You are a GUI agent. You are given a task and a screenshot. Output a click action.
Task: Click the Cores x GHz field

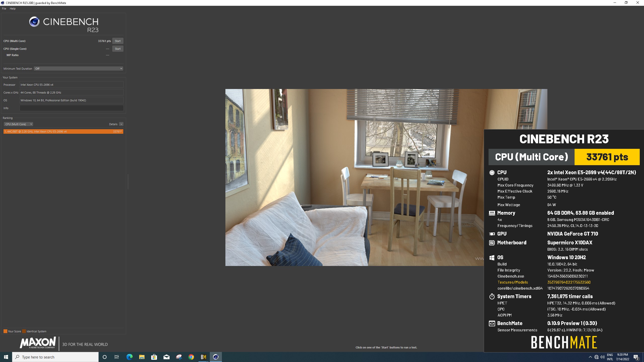tap(71, 93)
